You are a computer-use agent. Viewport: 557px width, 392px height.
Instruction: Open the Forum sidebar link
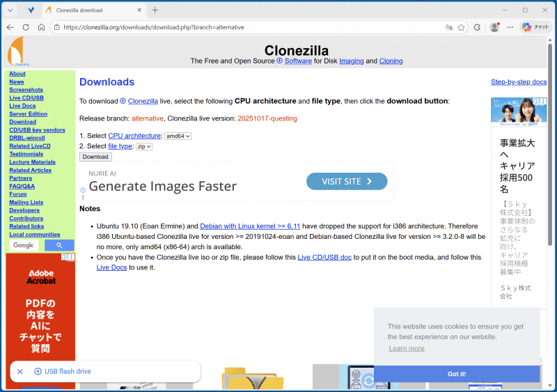tap(18, 194)
